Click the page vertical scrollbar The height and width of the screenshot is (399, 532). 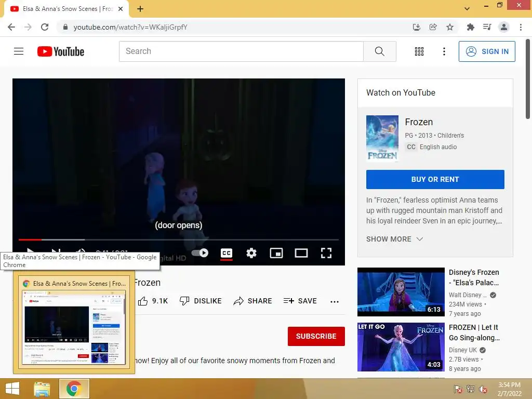[528, 79]
